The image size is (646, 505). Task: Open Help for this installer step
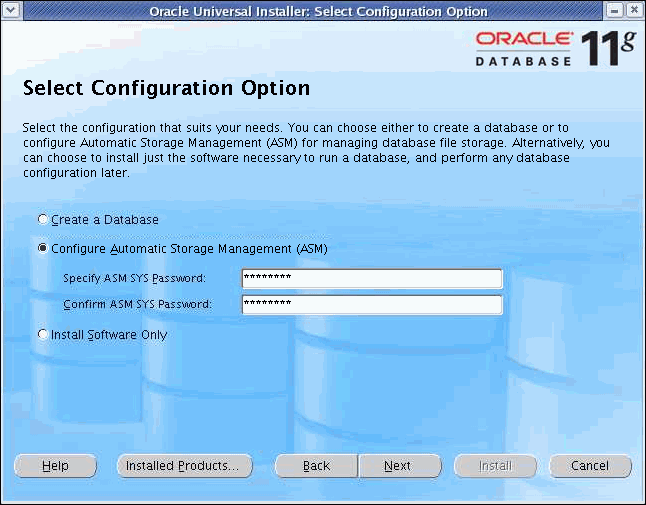[55, 466]
